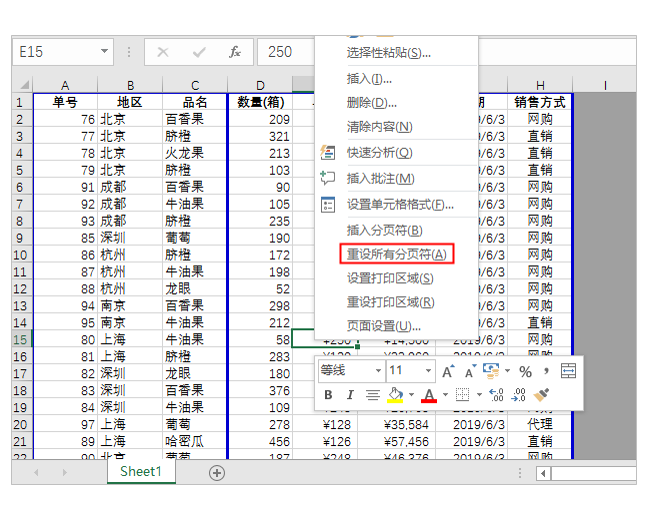
Task: Center align the cell text
Action: coord(373,394)
